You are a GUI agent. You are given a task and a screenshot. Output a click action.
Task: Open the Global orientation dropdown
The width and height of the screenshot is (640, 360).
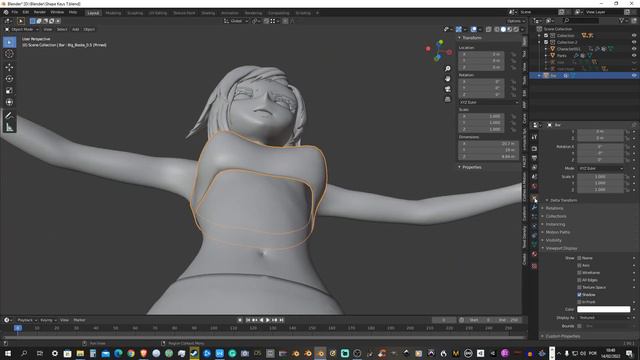(236, 21)
